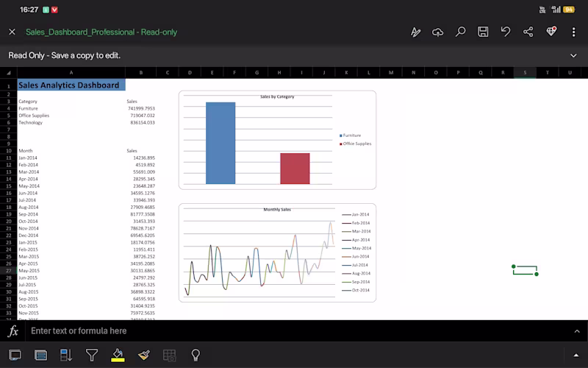Tap the Office Supplies legend entry
Image resolution: width=588 pixels, height=368 pixels.
click(356, 144)
